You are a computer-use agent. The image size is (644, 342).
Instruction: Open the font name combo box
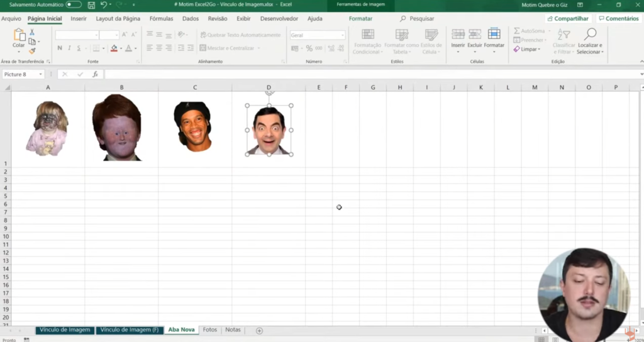click(77, 35)
